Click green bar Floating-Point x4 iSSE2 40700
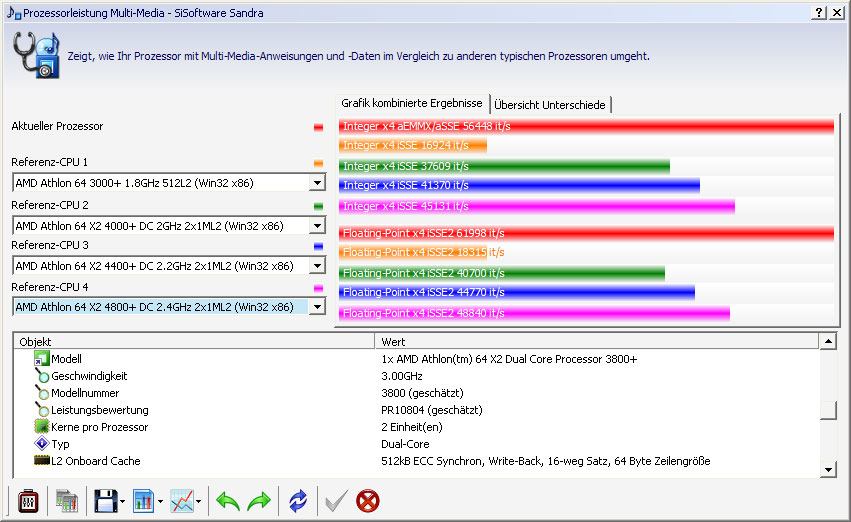This screenshot has height=522, width=851. (502, 273)
